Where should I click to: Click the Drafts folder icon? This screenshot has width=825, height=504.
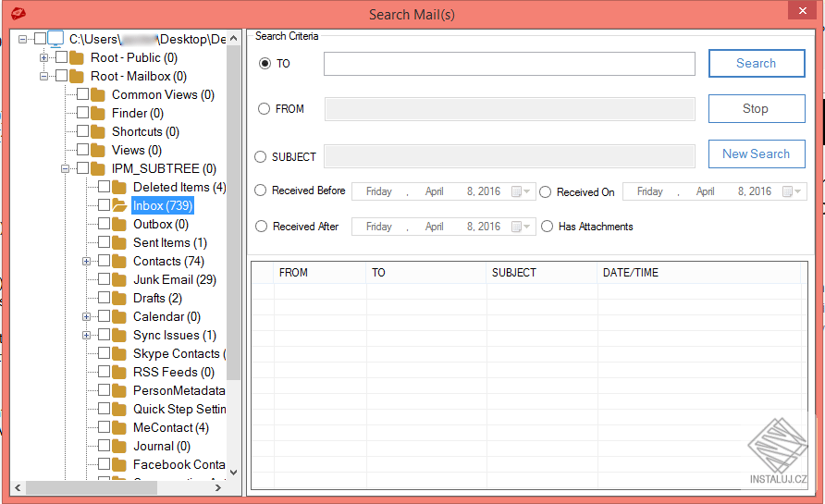point(119,298)
